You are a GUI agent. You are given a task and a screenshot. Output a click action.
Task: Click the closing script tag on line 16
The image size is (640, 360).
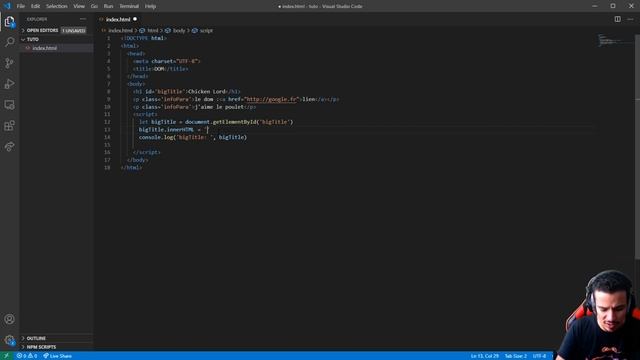(x=147, y=152)
